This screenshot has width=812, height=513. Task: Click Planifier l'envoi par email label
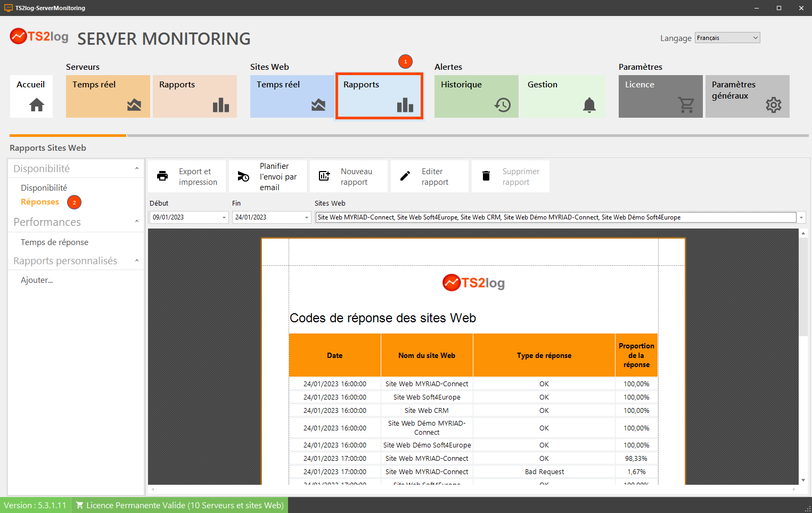click(278, 177)
